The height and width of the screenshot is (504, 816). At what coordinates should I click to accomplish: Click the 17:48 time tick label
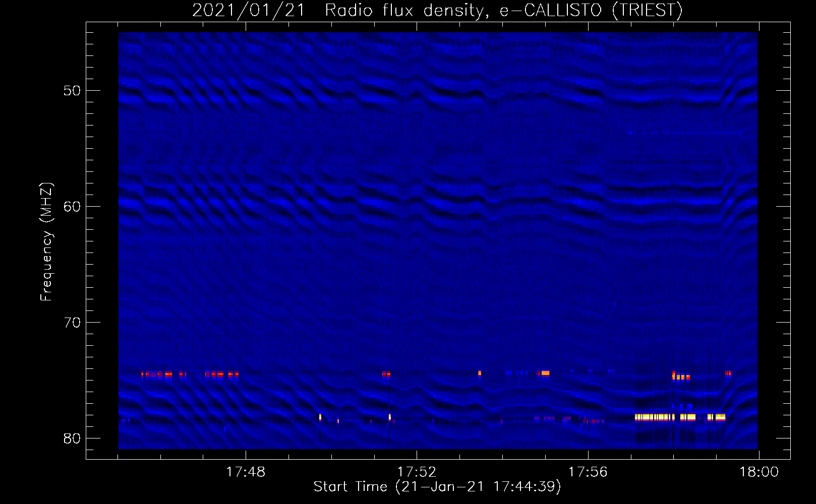coord(246,472)
